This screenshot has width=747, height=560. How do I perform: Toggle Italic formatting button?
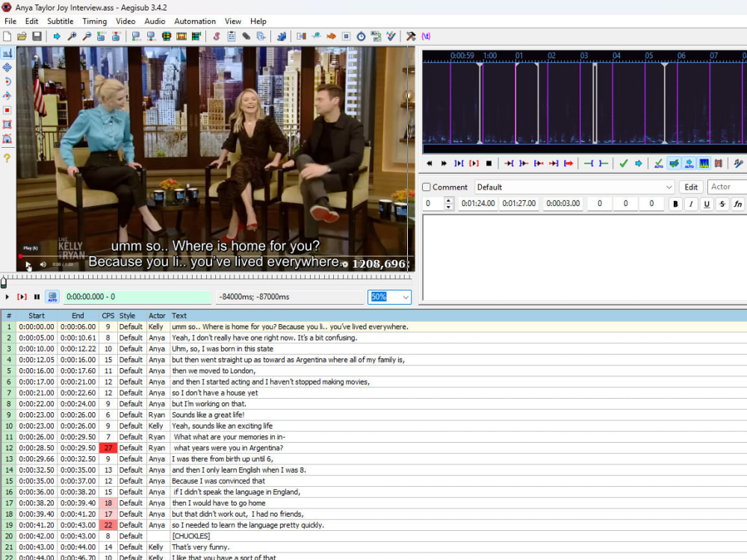(x=691, y=204)
